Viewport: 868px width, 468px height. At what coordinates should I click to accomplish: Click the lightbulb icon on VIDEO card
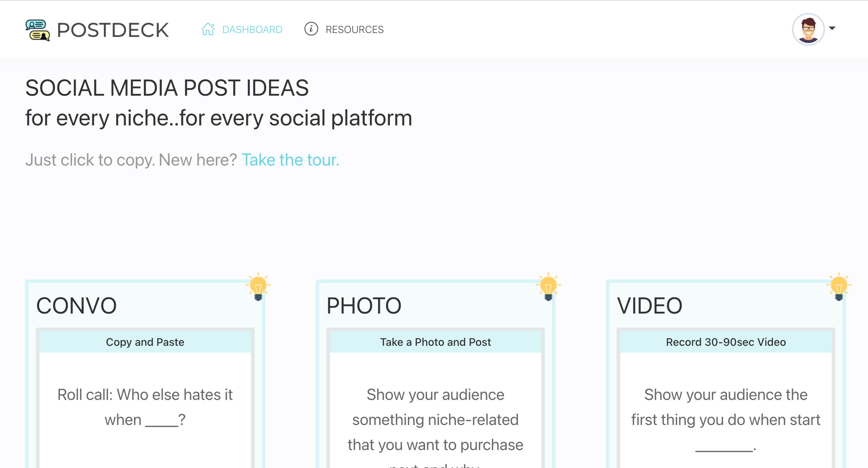(x=839, y=287)
